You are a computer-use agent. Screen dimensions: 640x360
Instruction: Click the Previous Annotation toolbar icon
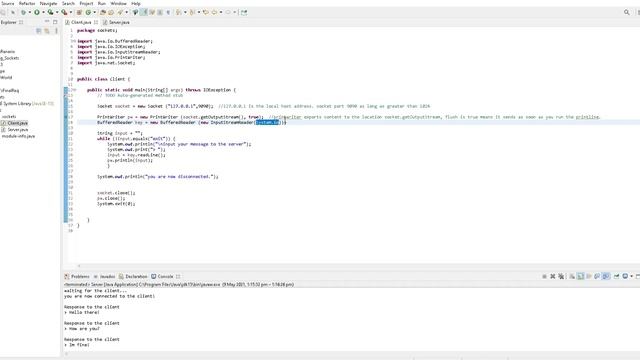coord(192,12)
